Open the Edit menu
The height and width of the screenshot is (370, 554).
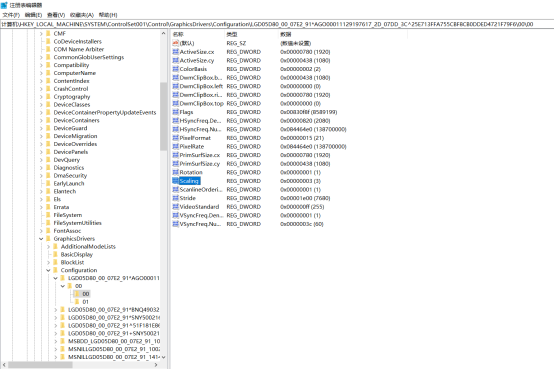coord(33,15)
